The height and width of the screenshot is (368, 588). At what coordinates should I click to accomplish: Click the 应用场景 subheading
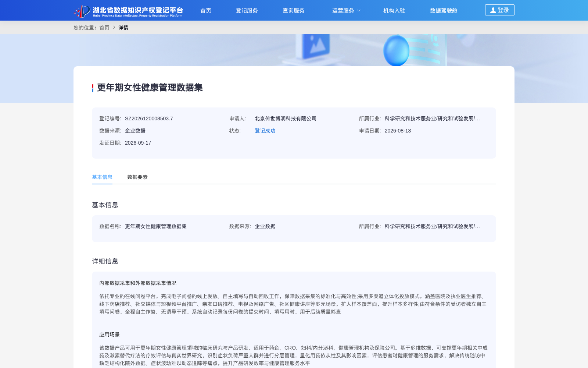pos(110,335)
